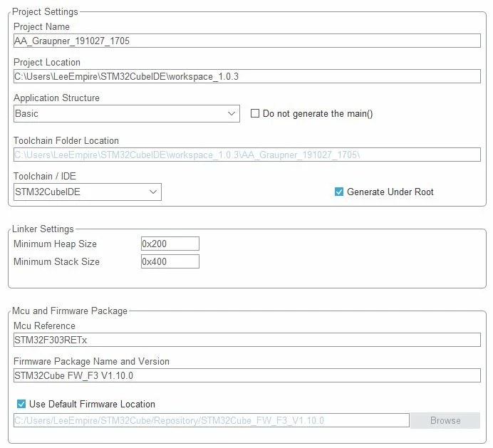The height and width of the screenshot is (448, 493).
Task: Click the Mcu Reference field
Action: click(246, 340)
